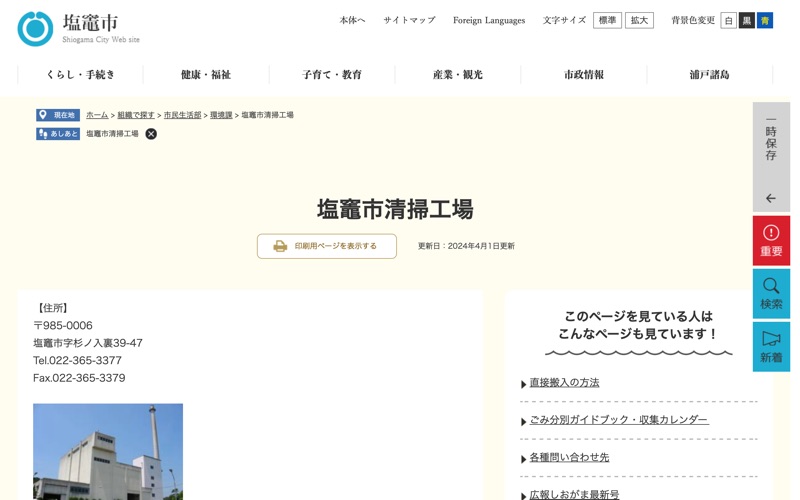
Task: Open the サイトマップ link
Action: point(409,20)
